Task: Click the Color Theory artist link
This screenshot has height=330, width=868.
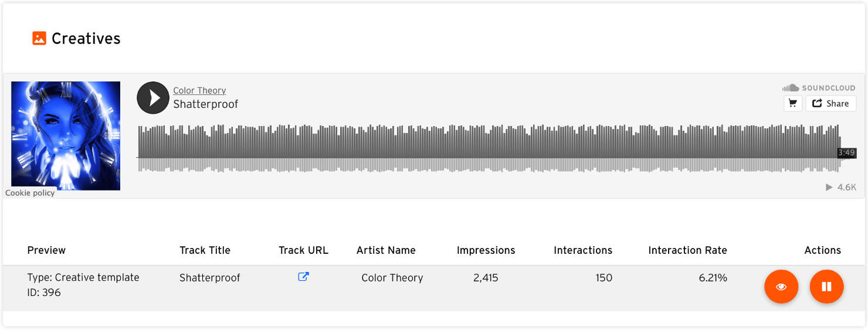Action: pos(199,90)
